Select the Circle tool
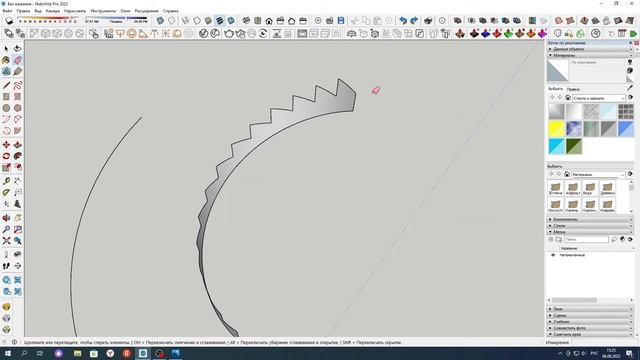Viewport: 640px width, 360px height. click(6, 108)
